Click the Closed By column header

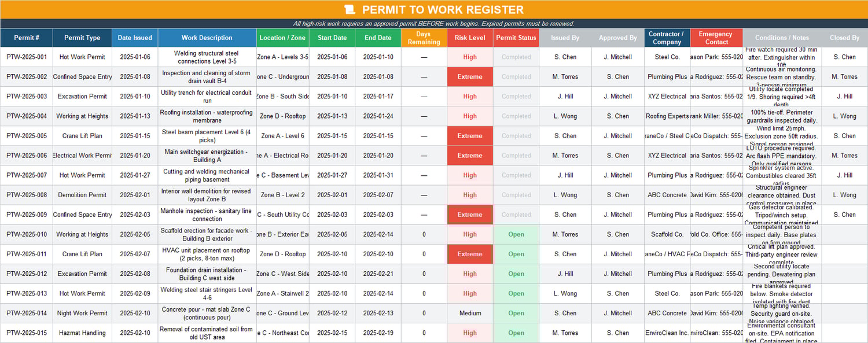pos(844,37)
